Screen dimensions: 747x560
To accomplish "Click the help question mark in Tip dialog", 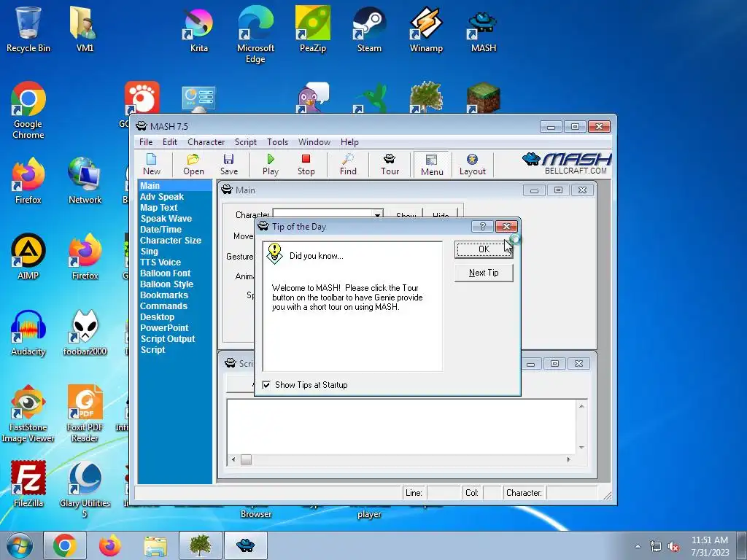I will tap(482, 226).
